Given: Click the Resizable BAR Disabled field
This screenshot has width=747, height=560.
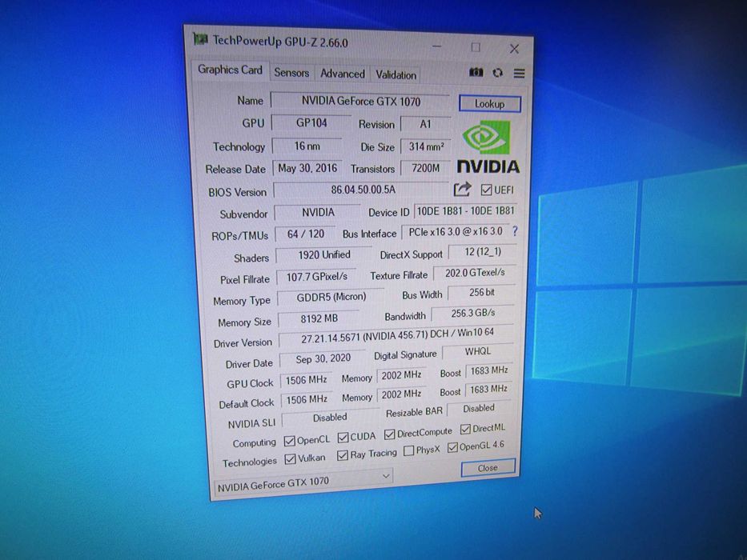Looking at the screenshot, I should point(480,409).
